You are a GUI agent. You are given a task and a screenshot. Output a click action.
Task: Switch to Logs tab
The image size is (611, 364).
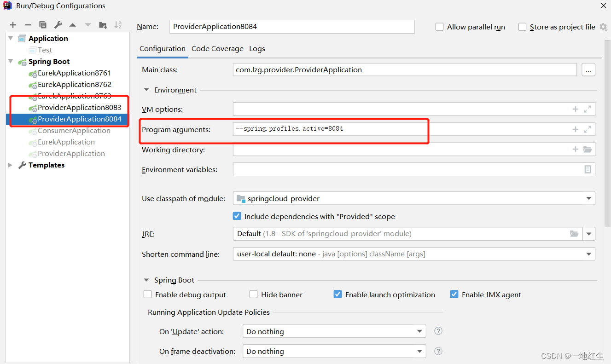point(257,49)
